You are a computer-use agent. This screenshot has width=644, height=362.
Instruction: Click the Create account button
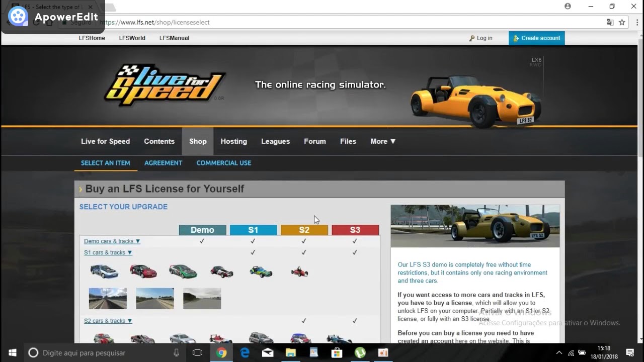point(536,38)
